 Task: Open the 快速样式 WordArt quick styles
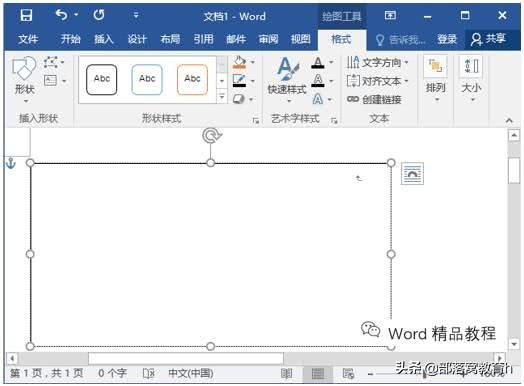[287, 80]
